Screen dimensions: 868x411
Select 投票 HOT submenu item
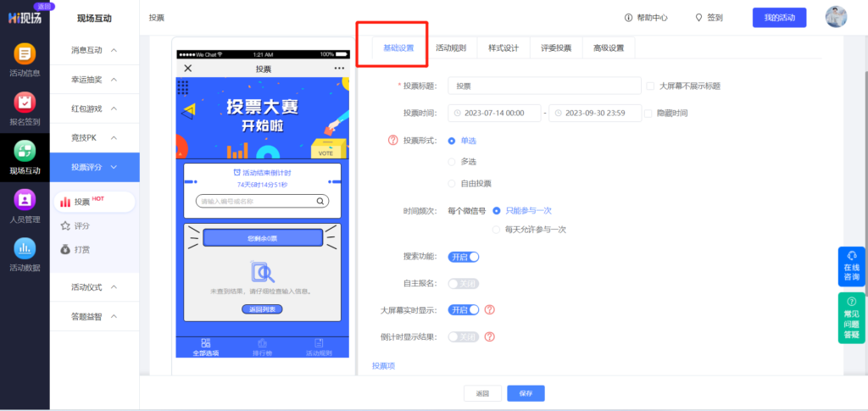(x=95, y=202)
